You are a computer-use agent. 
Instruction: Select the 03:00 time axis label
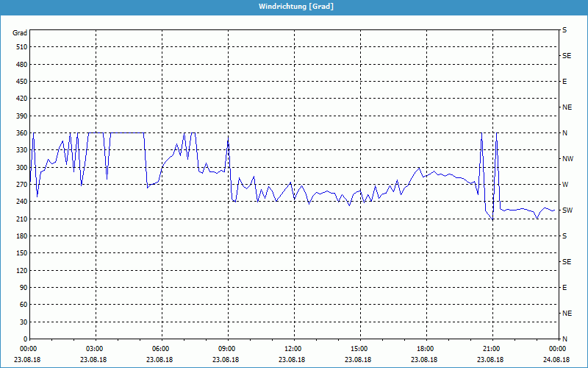click(95, 349)
